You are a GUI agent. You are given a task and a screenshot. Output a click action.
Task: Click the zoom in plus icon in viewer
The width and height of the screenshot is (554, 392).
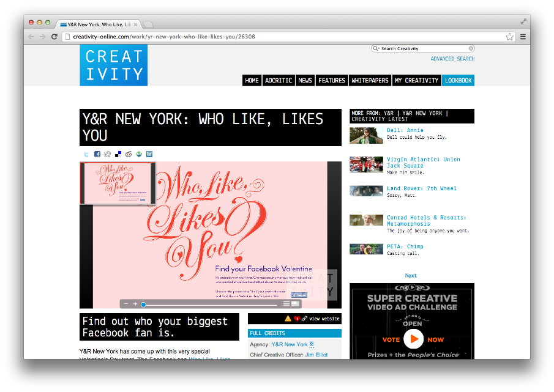[x=135, y=304]
